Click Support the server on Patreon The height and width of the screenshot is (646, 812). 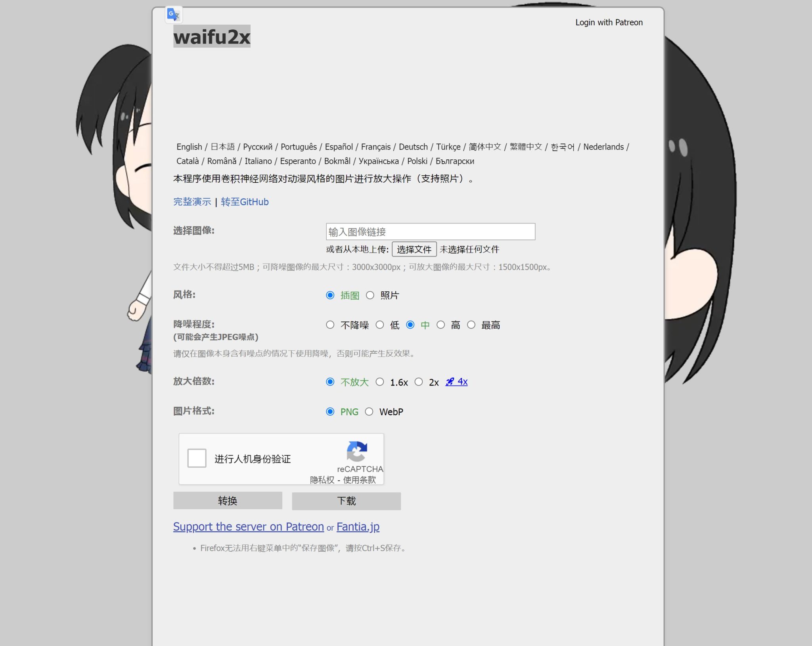(248, 526)
